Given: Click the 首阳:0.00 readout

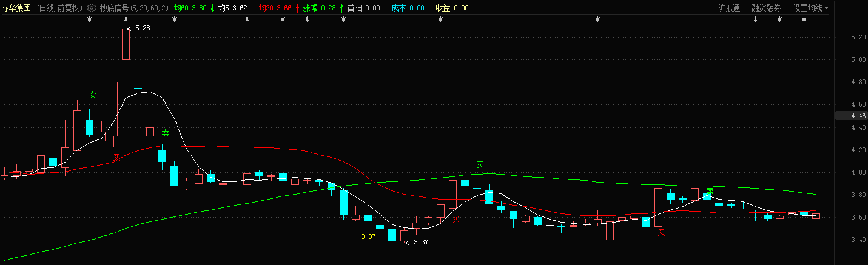Looking at the screenshot, I should 363,8.
